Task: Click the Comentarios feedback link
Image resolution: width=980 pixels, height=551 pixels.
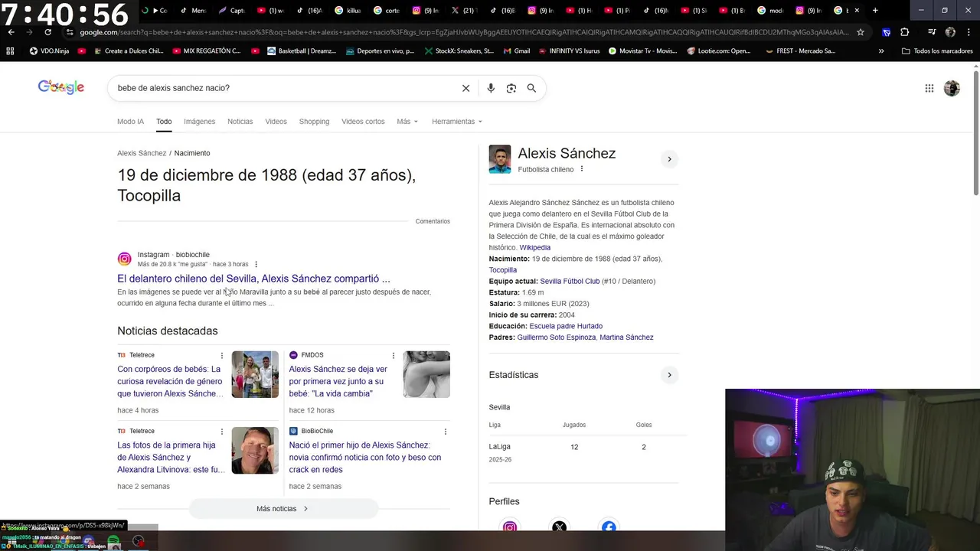Action: point(433,221)
